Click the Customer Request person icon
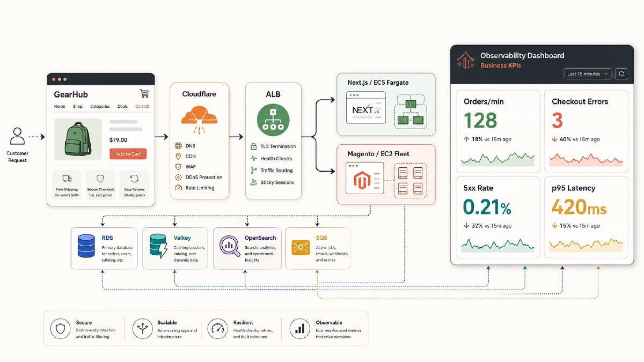 pos(18,136)
